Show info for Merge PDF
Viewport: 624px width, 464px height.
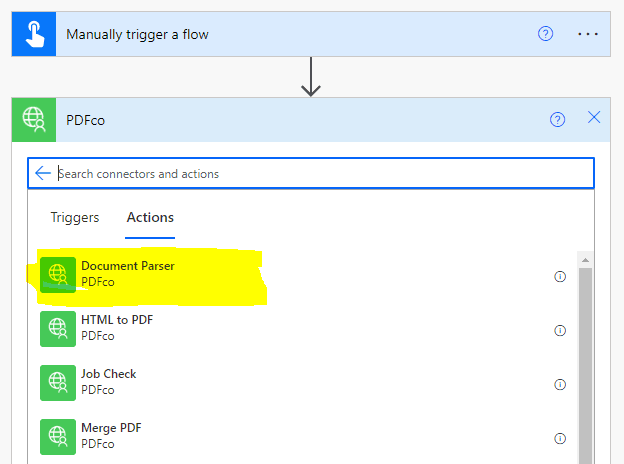point(560,439)
